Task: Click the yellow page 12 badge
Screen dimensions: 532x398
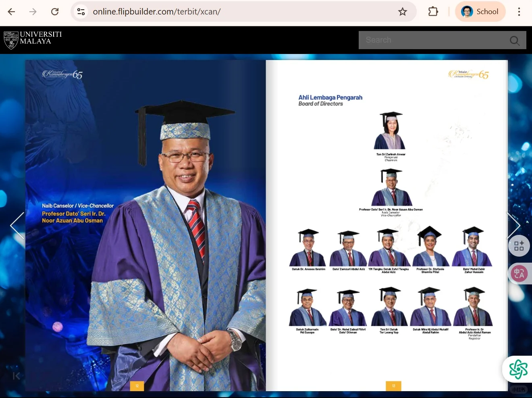Action: [137, 386]
